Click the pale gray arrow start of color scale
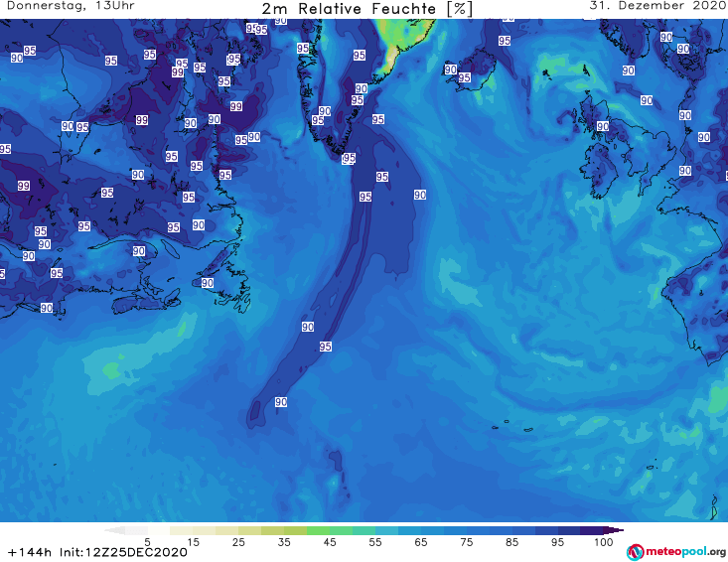 [114, 530]
